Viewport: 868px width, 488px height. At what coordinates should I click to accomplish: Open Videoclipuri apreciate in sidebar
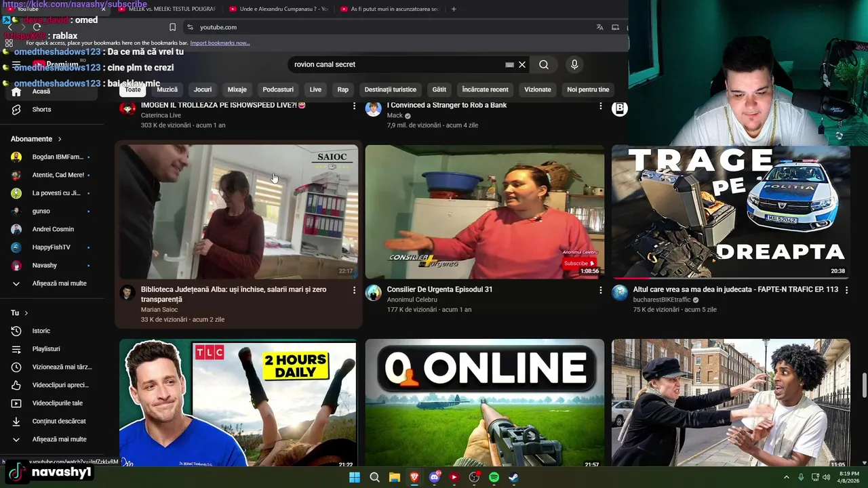point(52,385)
